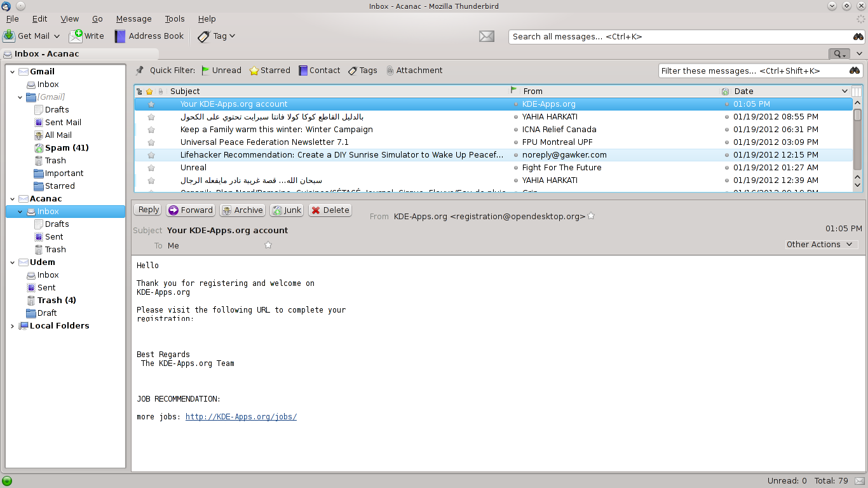
Task: Collapse the Udem account tree
Action: point(13,262)
